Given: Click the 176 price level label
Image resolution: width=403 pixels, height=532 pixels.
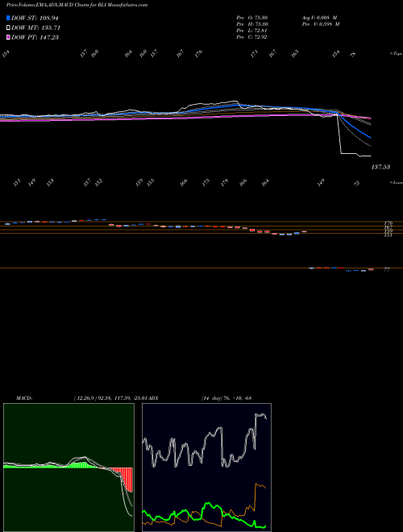Looking at the screenshot, I should [388, 223].
